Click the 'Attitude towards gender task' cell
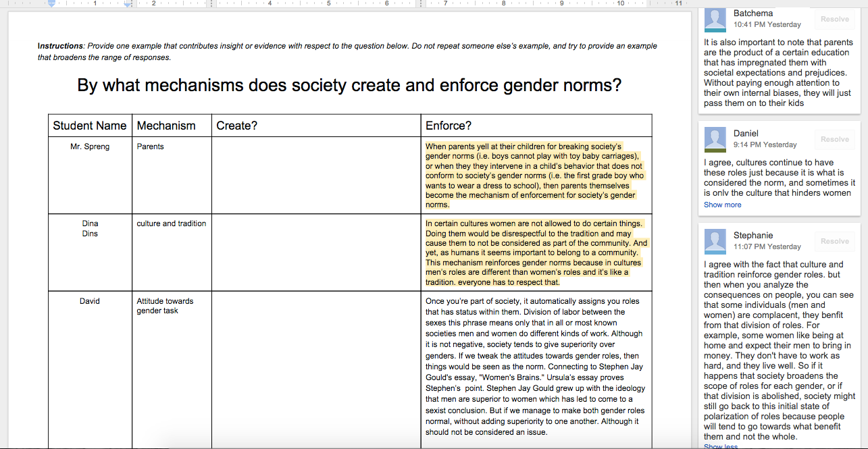Screen dimensions: 868x449 (x=165, y=306)
